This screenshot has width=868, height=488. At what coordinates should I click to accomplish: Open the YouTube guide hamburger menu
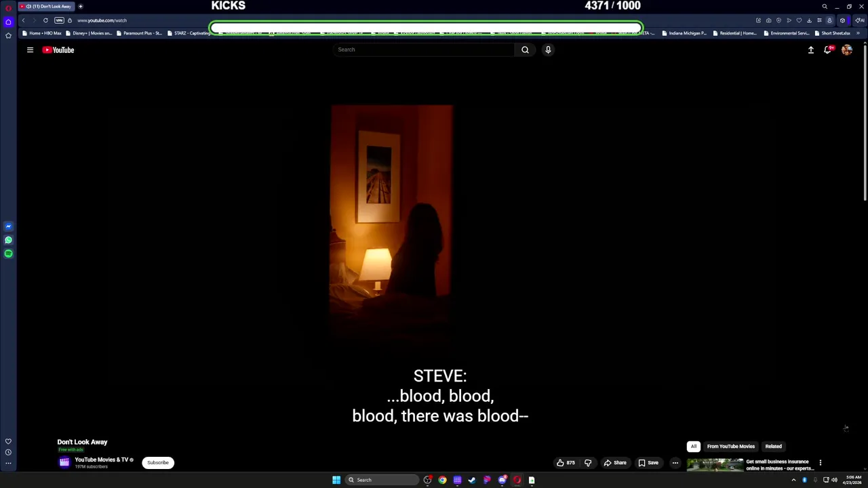click(30, 49)
